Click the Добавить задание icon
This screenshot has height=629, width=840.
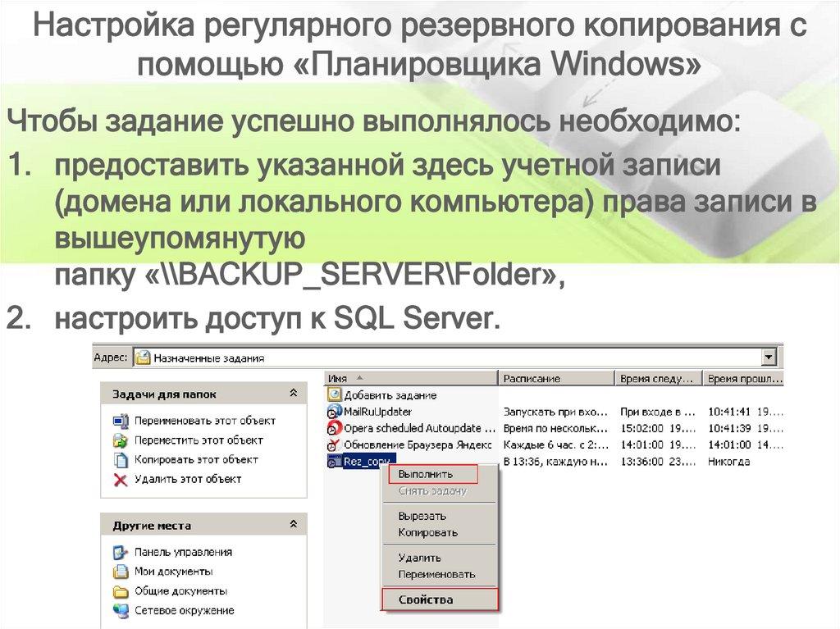pos(336,394)
